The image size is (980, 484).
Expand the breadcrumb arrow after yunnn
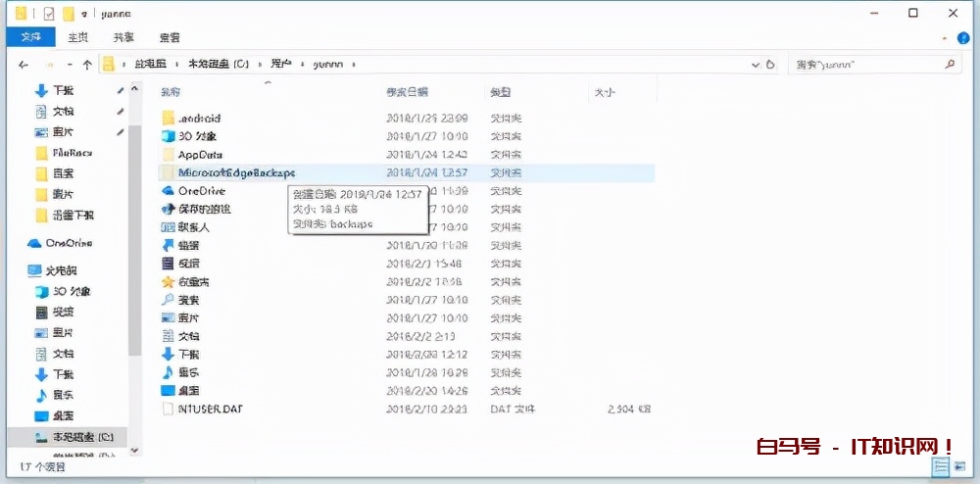[355, 65]
